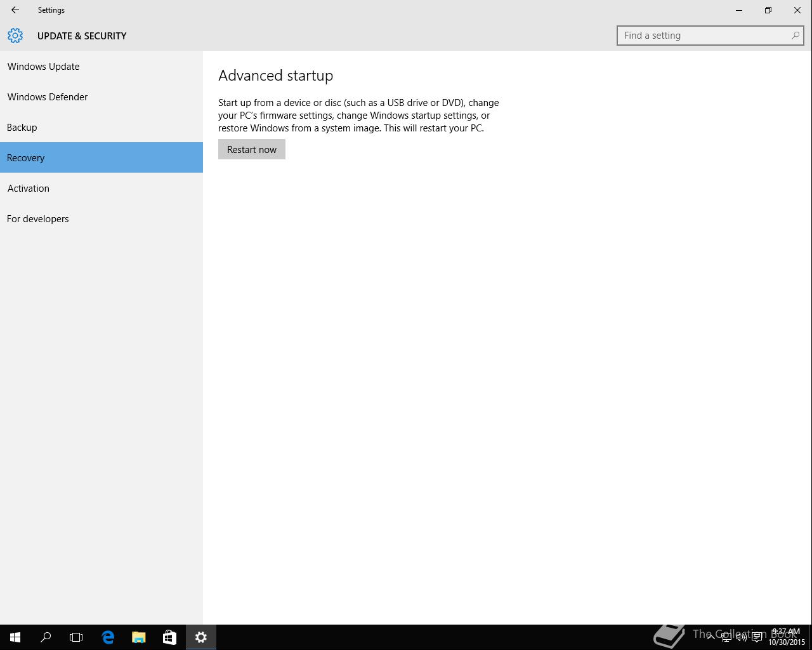This screenshot has width=812, height=650.
Task: Select Windows Defender in the sidebar
Action: [x=101, y=96]
